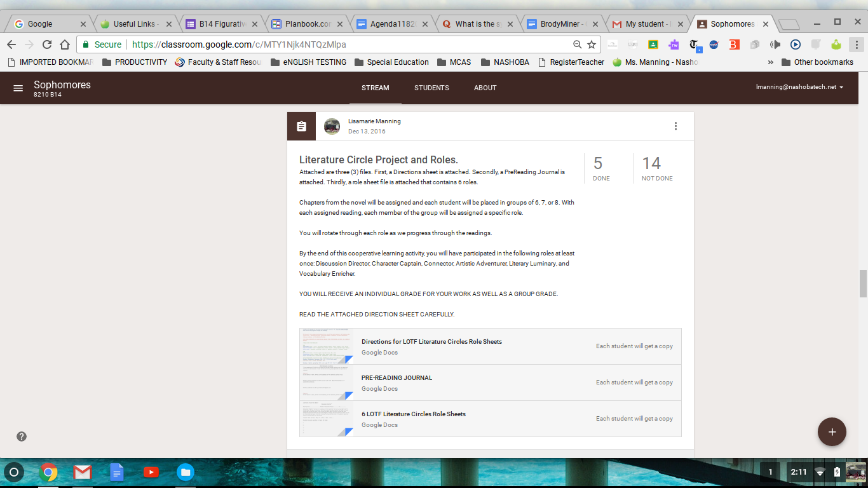The width and height of the screenshot is (868, 488).
Task: Show hidden bookmarks with the chevron
Action: [770, 62]
